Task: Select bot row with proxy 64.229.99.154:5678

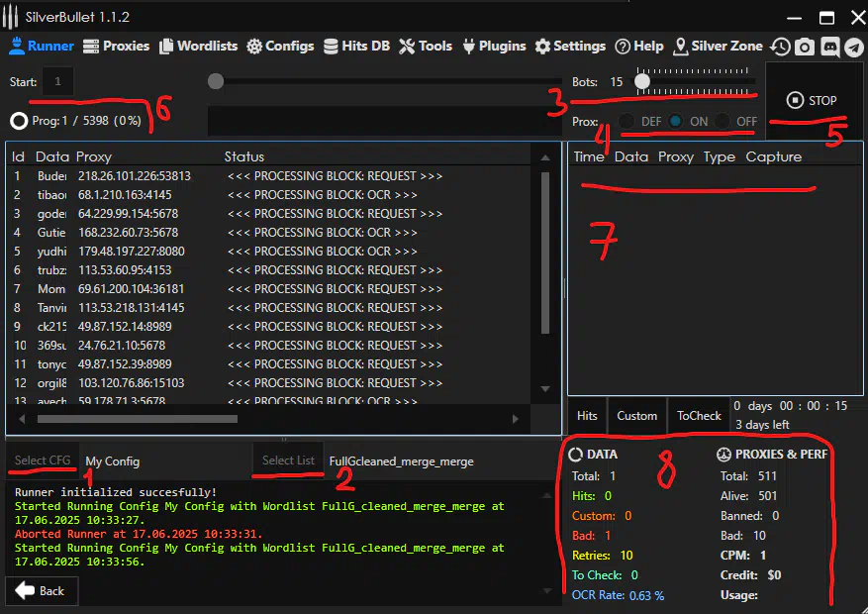Action: (268, 214)
